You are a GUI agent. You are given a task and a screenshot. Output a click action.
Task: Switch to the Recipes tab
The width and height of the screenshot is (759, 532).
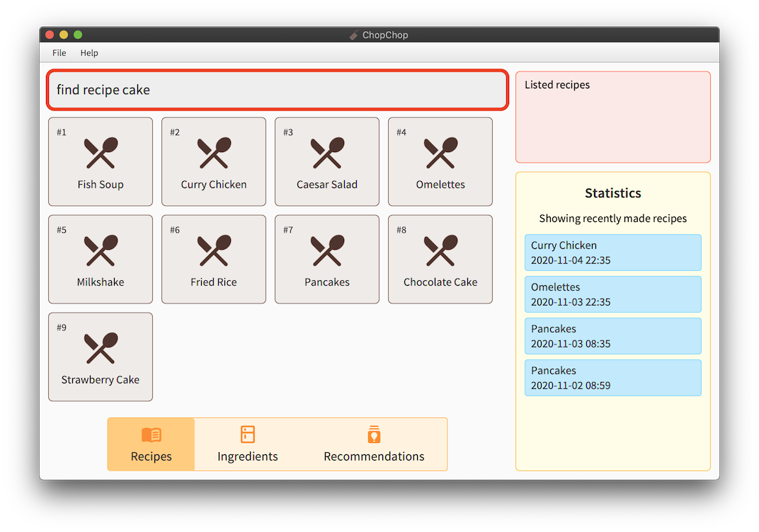[151, 444]
